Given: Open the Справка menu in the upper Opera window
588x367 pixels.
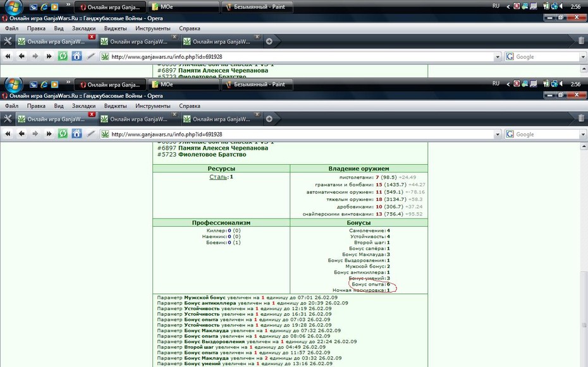Looking at the screenshot, I should (190, 28).
